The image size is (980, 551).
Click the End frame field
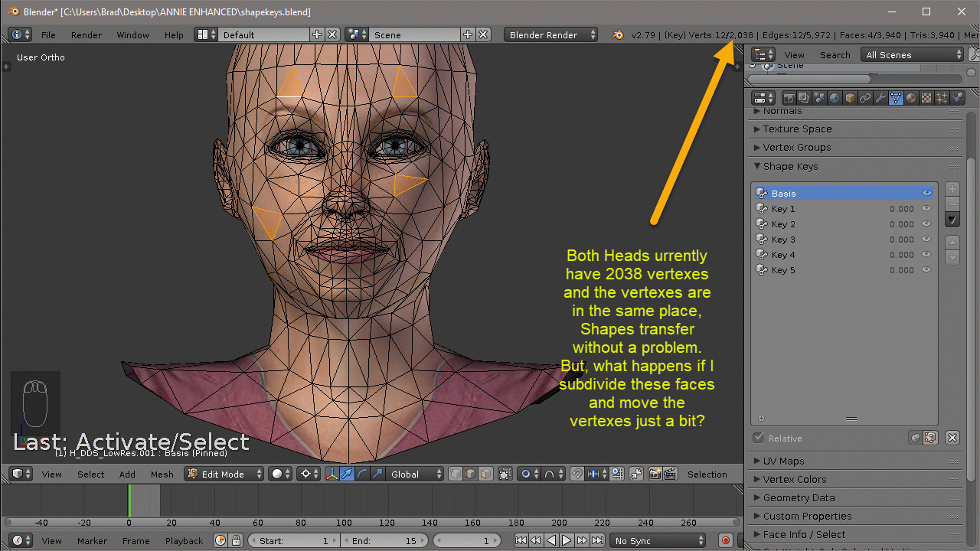(x=384, y=541)
